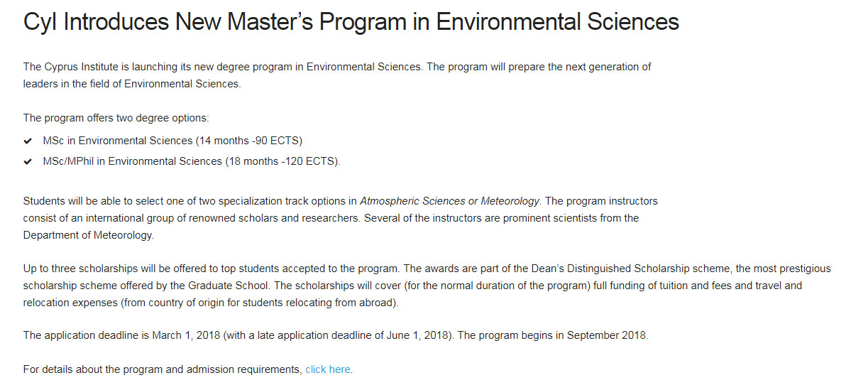This screenshot has height=390, width=868.
Task: Click the "Up to three scholarships" sentence
Action: (x=213, y=269)
